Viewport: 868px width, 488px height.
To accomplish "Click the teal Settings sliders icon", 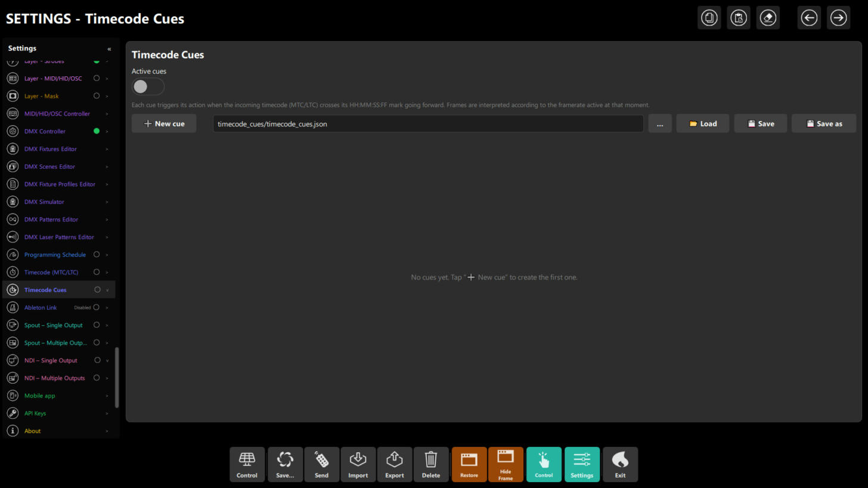I will (x=582, y=465).
